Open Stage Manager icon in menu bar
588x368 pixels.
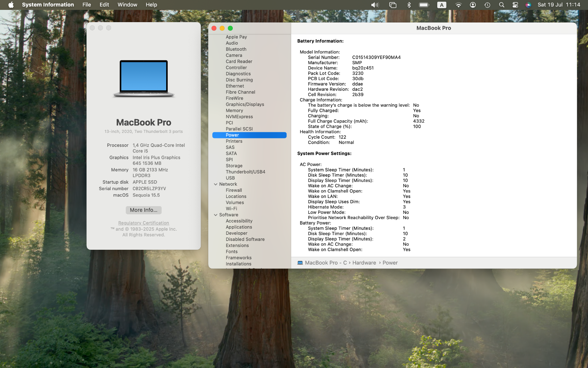click(393, 5)
